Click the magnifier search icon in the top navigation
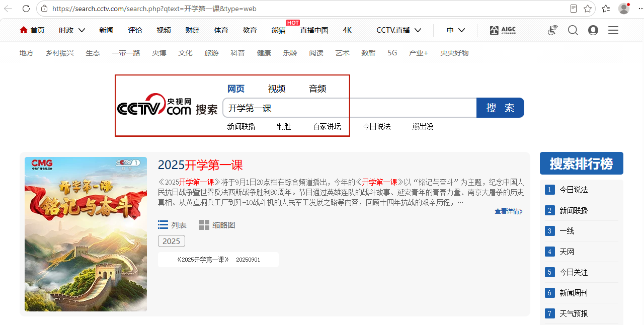644x325 pixels. point(573,30)
